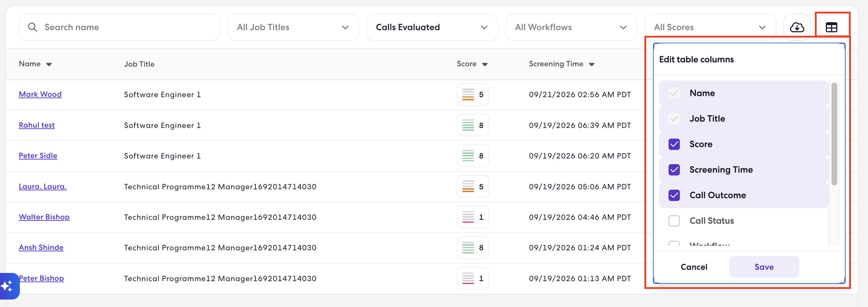Click the 09/21/2026 02:56 AM PDT cell
Screen dimensions: 868x307
[x=580, y=95]
